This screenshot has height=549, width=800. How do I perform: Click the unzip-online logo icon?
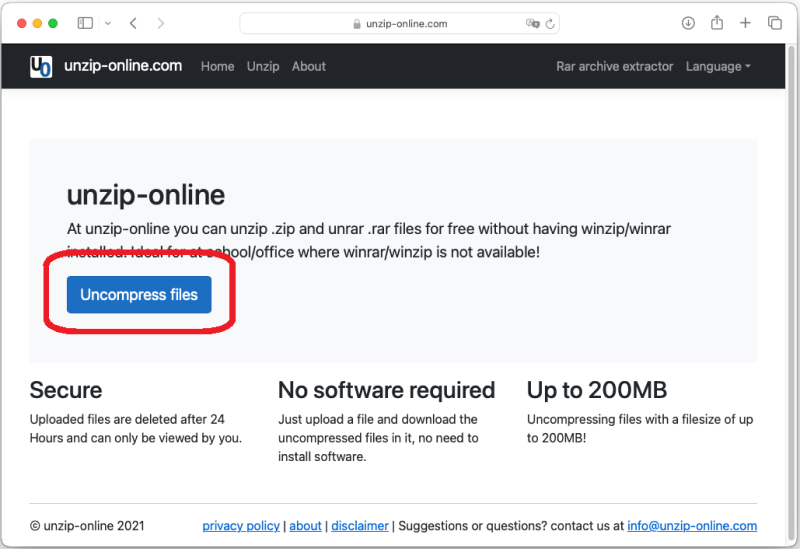tap(41, 66)
